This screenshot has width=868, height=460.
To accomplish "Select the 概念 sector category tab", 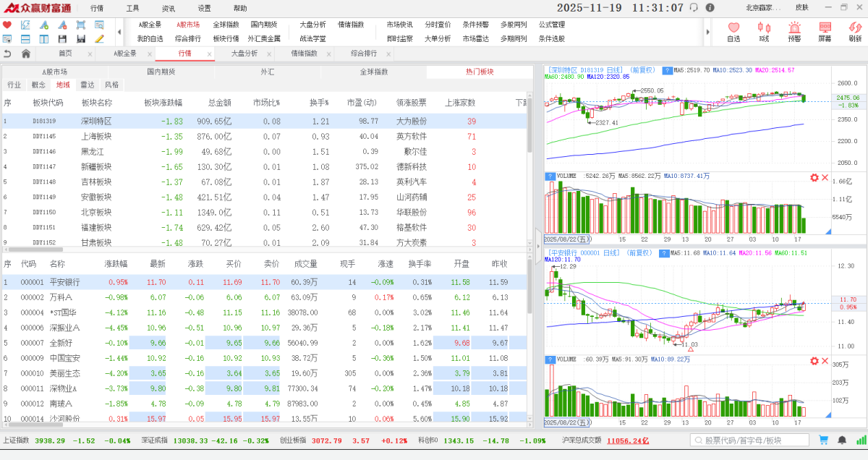I will pyautogui.click(x=38, y=85).
